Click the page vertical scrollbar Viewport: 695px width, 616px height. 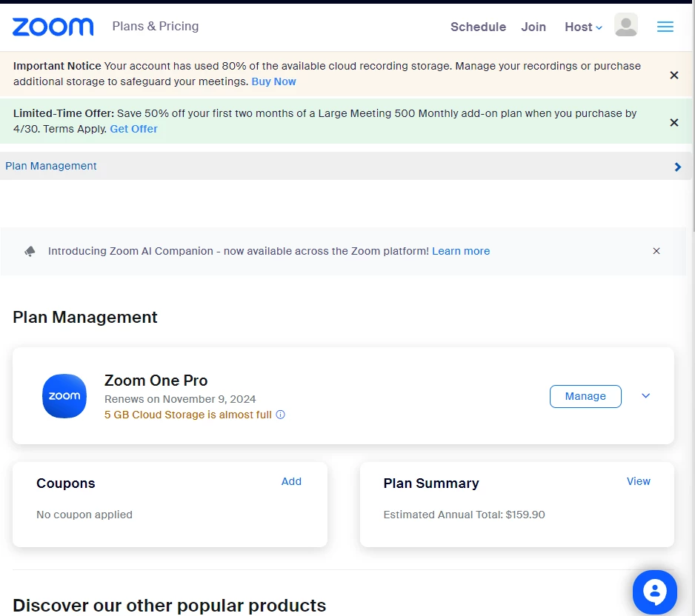coord(693,118)
